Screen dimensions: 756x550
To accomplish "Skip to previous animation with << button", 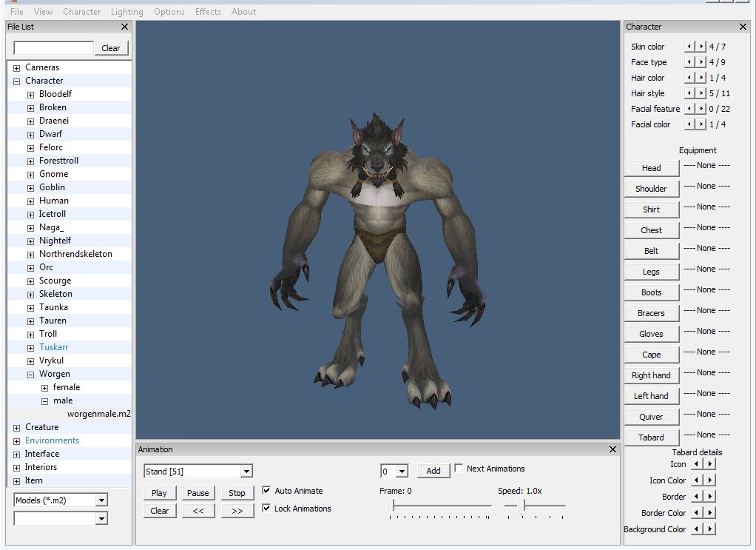I will pyautogui.click(x=198, y=511).
